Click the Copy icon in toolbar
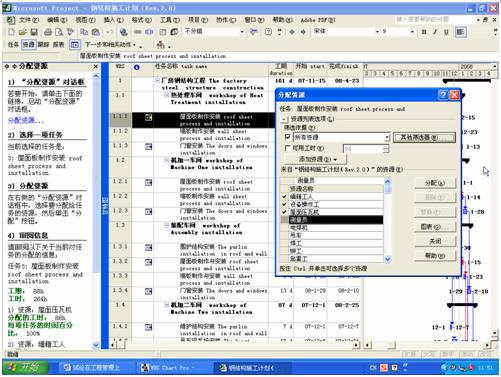 (84, 32)
